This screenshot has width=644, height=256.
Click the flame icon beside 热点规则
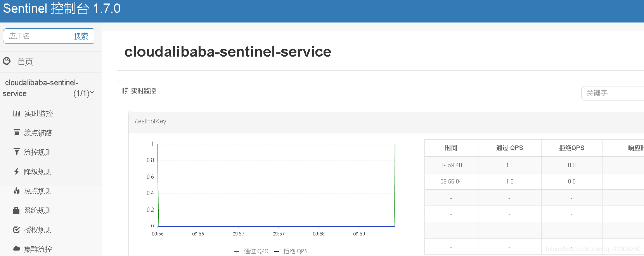click(x=17, y=191)
